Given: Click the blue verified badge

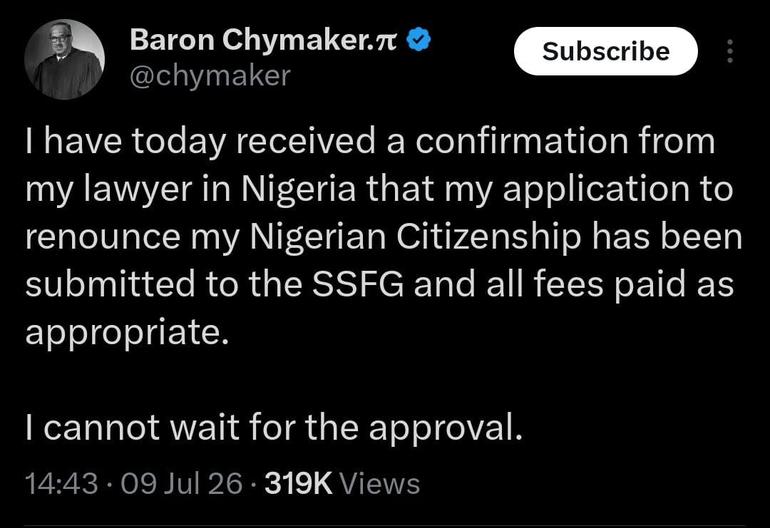Looking at the screenshot, I should pos(418,40).
